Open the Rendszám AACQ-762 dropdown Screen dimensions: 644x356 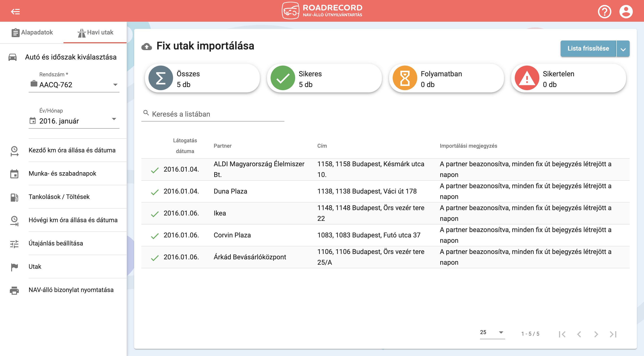point(74,85)
